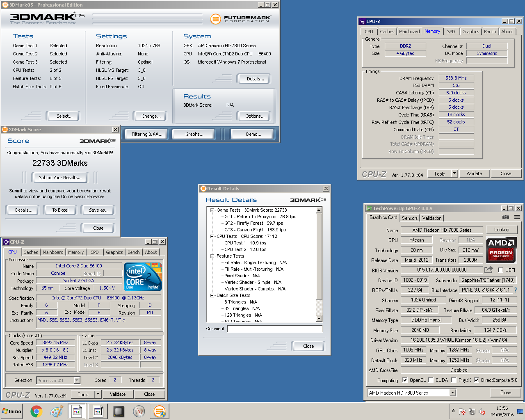Click the Futuremark Corporation logo

(241, 19)
